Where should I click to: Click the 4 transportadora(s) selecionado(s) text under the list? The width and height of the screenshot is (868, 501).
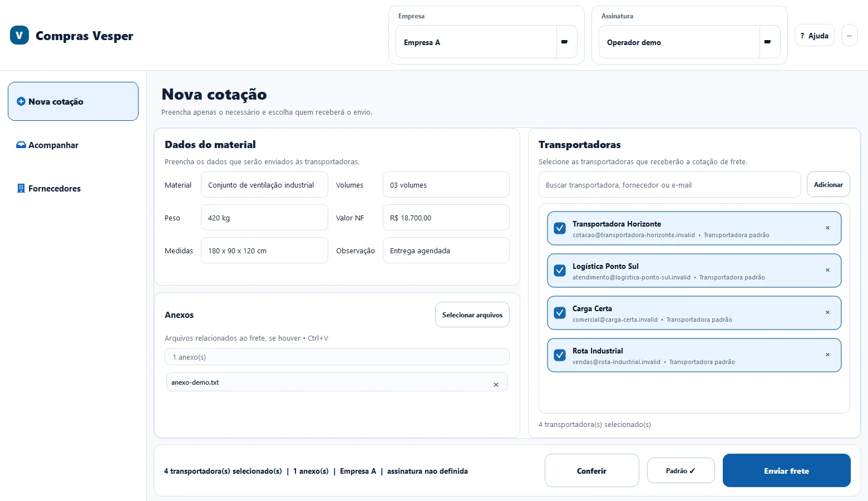(595, 424)
